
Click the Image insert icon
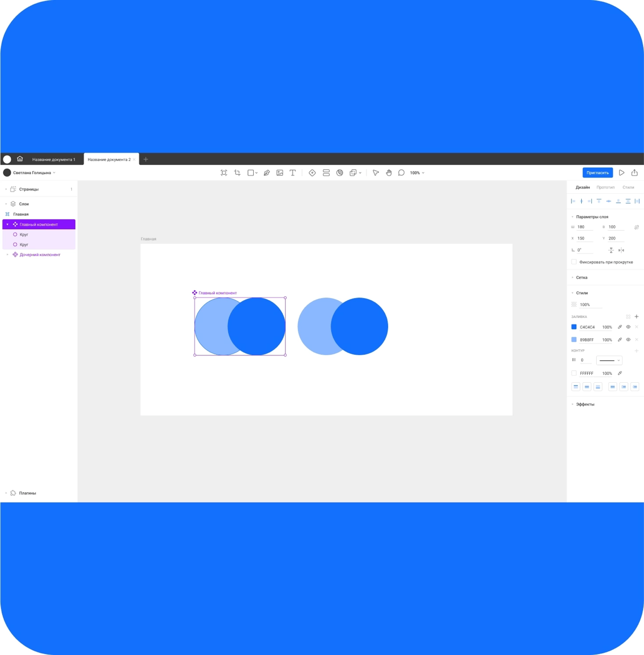click(280, 173)
